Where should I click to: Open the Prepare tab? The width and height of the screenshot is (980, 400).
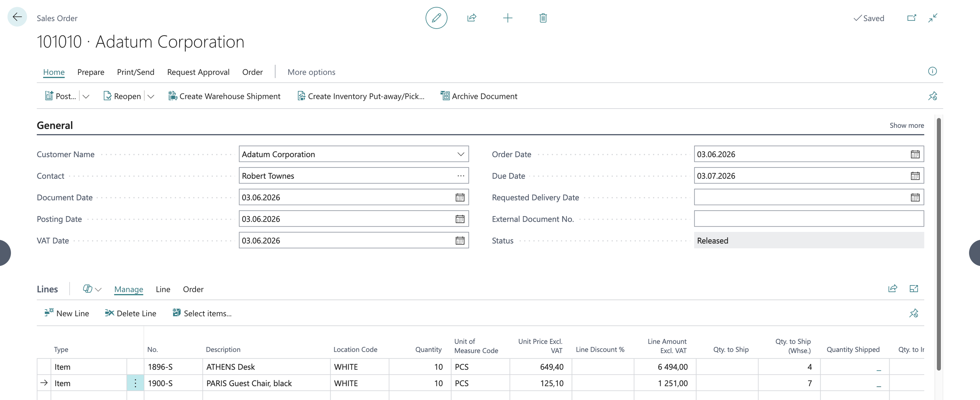[x=91, y=72]
